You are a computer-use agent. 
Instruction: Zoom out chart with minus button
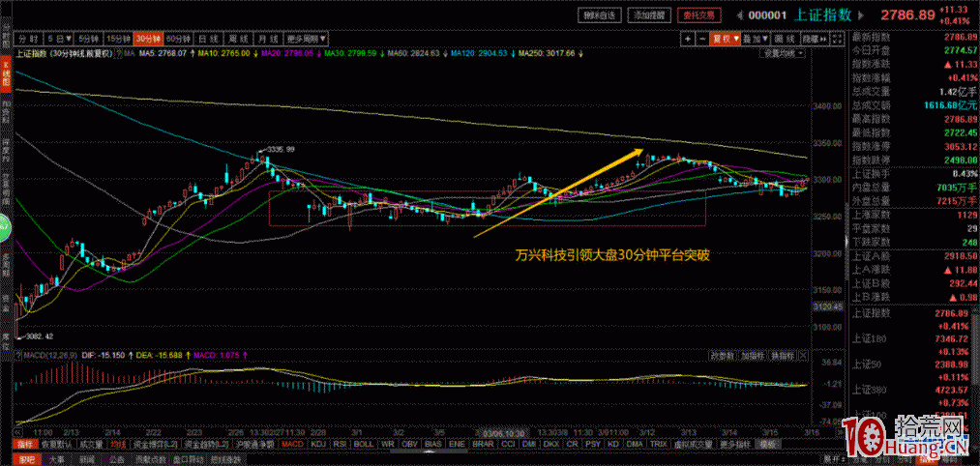pos(702,39)
